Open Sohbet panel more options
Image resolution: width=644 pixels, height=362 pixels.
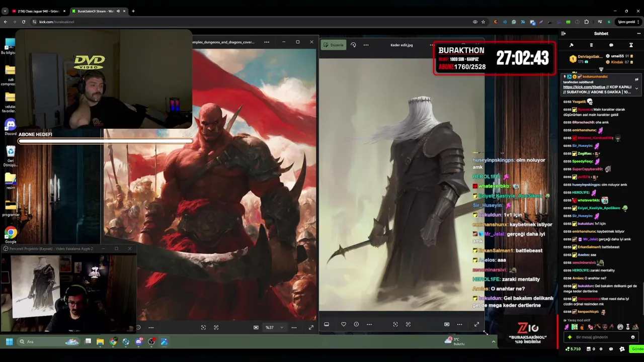click(x=639, y=34)
